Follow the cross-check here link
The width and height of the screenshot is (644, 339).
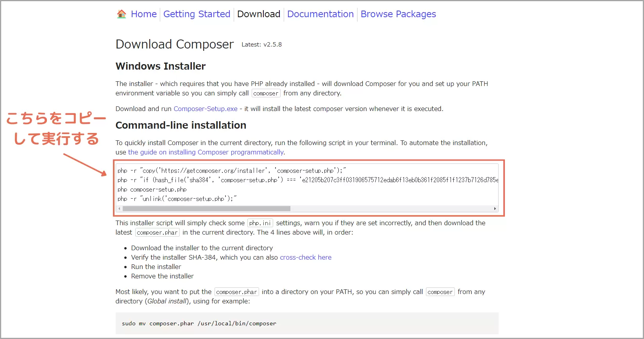306,257
